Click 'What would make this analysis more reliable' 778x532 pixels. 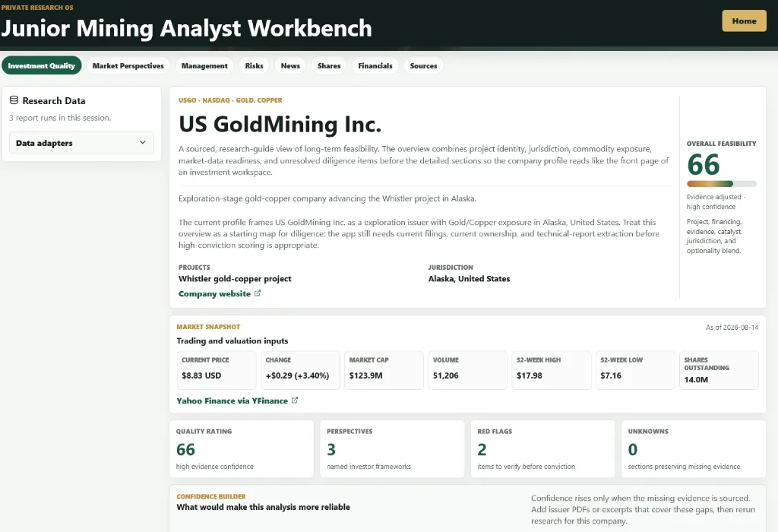263,507
